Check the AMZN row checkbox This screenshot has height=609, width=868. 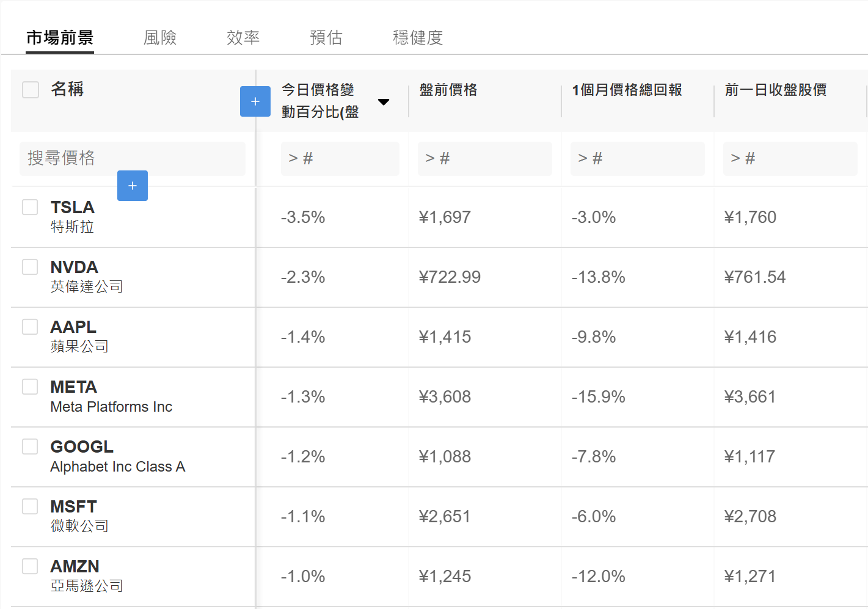[30, 566]
